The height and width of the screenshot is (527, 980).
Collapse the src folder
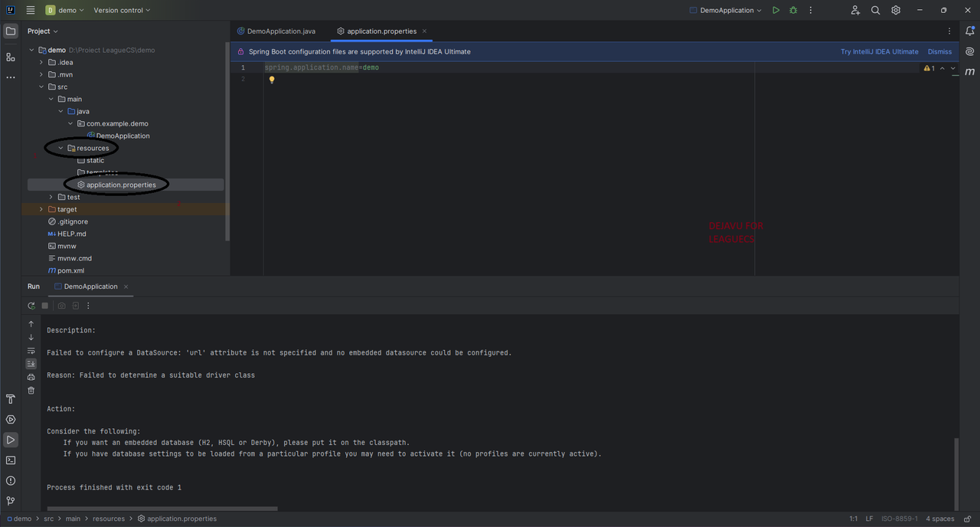(x=41, y=87)
